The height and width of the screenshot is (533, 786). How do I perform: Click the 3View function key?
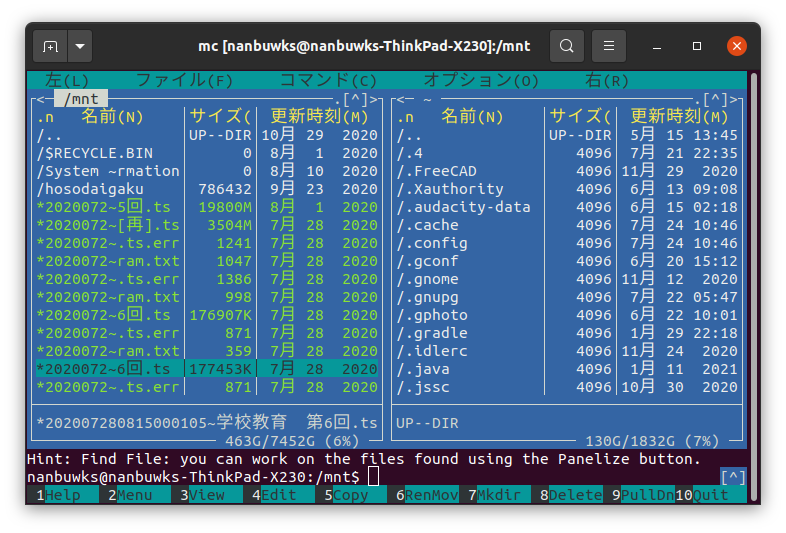207,495
